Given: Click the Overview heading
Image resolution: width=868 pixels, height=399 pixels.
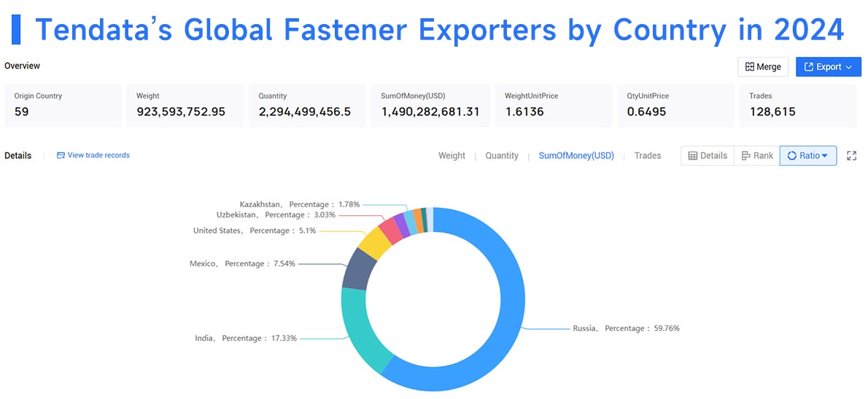Looking at the screenshot, I should coord(22,66).
